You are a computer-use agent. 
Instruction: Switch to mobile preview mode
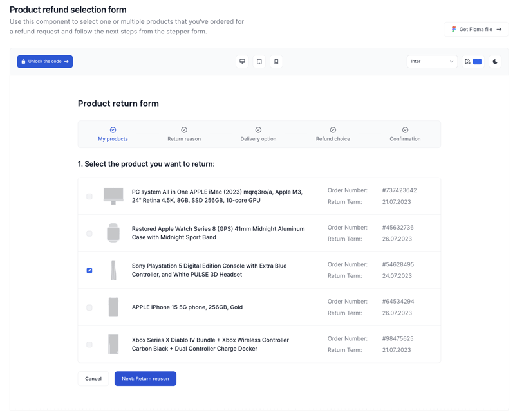pos(276,61)
